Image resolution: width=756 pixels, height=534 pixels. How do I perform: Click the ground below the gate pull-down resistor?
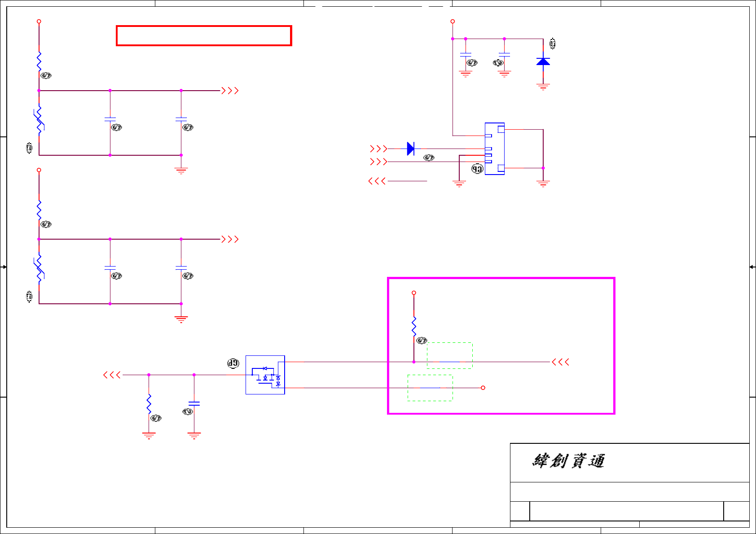pyautogui.click(x=149, y=436)
